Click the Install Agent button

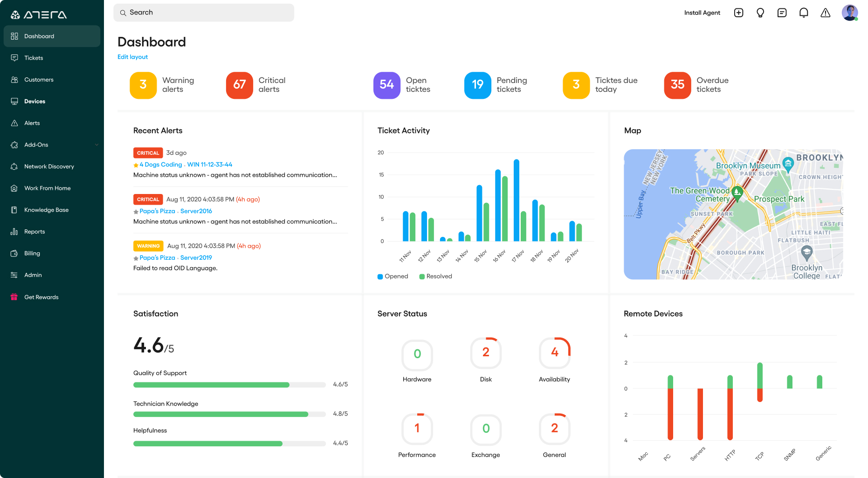coord(702,13)
